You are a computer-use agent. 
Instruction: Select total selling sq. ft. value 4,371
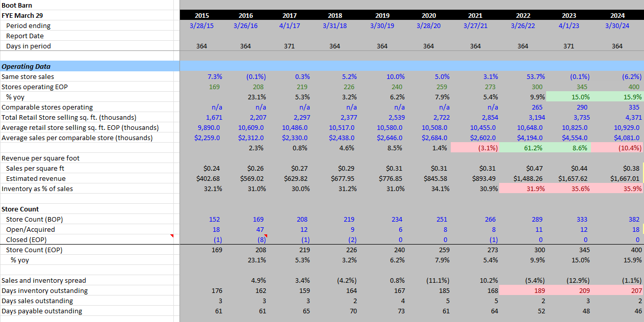tap(633, 117)
